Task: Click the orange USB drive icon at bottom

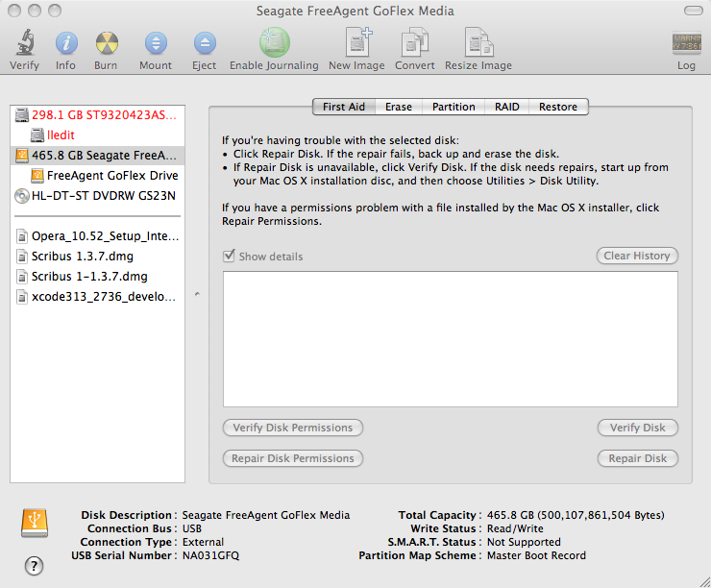Action: tap(35, 523)
